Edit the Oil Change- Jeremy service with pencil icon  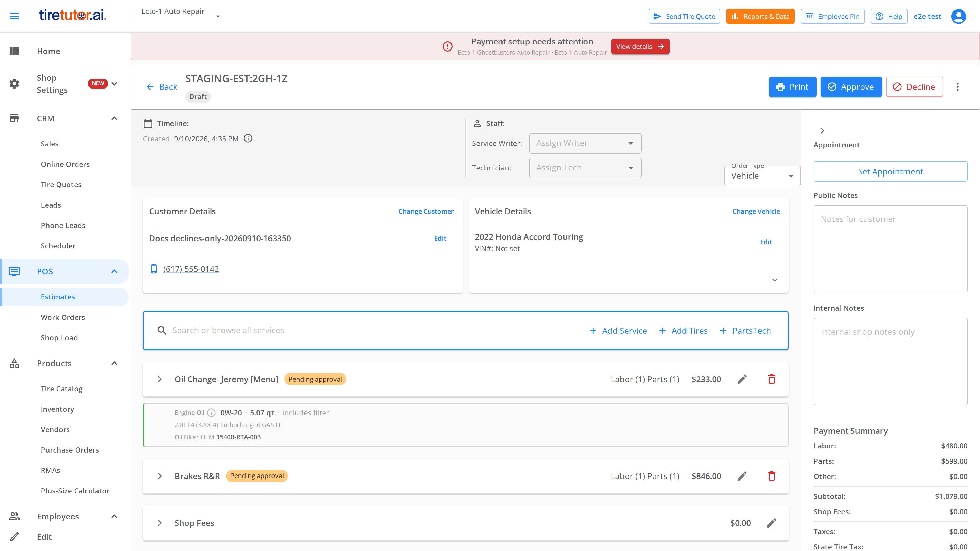[x=742, y=379]
